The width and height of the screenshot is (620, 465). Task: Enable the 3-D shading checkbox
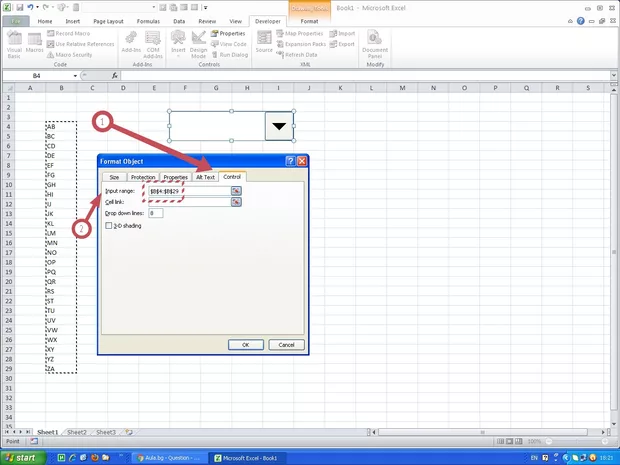tap(109, 226)
